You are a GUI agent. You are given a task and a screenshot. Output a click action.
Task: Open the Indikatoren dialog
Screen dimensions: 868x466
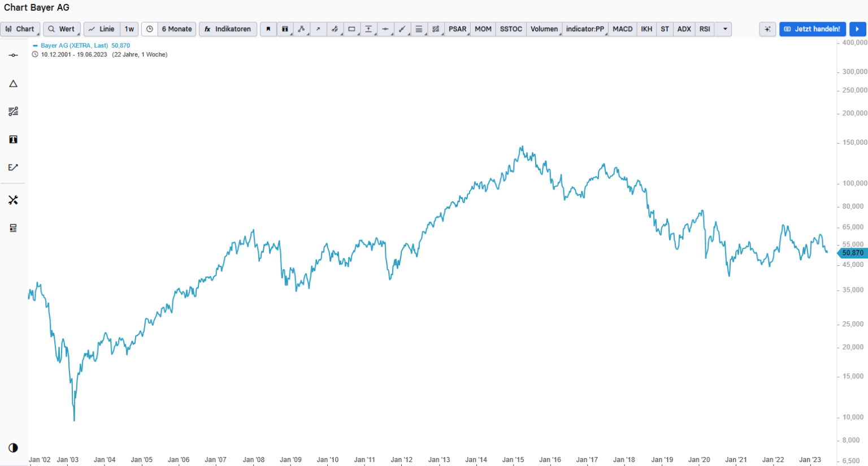click(x=228, y=29)
